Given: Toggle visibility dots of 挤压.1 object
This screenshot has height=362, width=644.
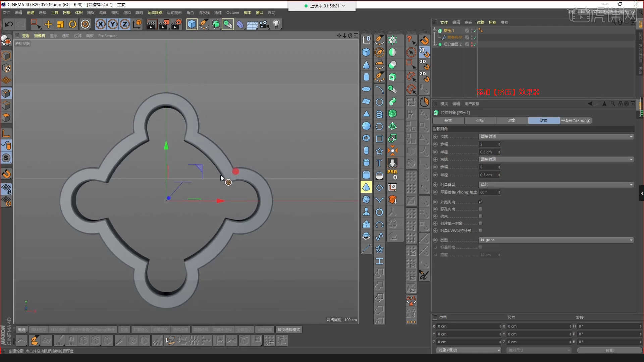Looking at the screenshot, I should [472, 31].
